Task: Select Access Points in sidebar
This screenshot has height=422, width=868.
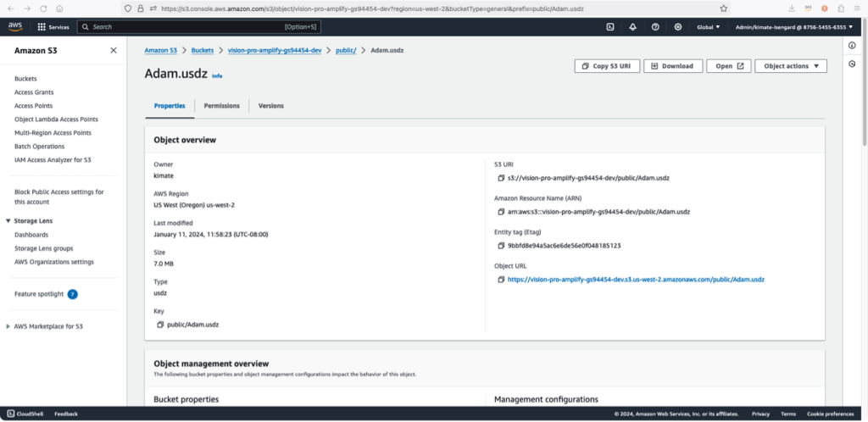Action: coord(33,106)
